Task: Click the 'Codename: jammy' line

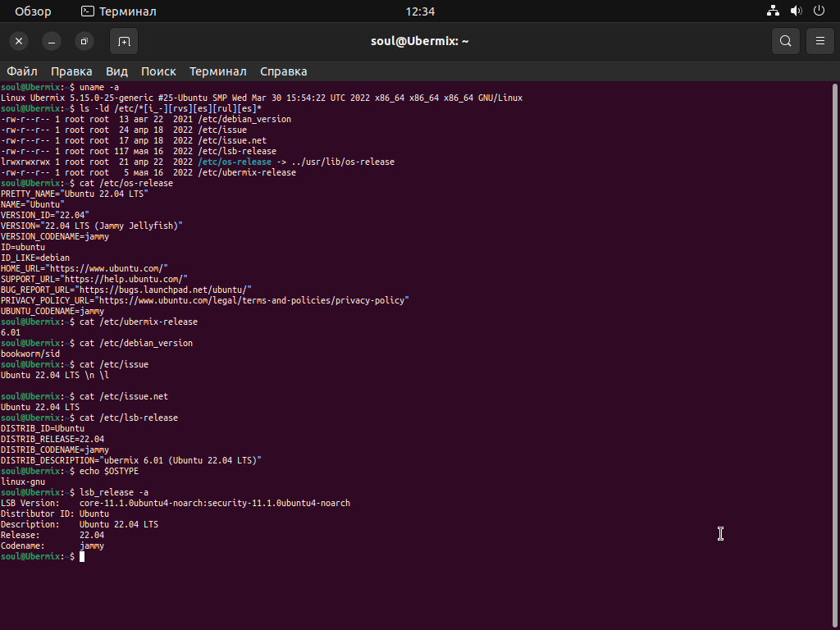Action: click(x=52, y=546)
